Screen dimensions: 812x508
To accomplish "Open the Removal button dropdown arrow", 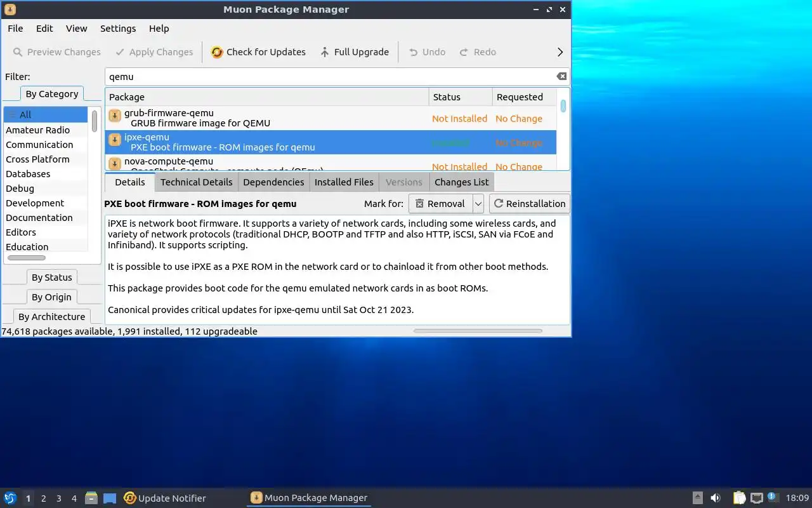I will 479,204.
